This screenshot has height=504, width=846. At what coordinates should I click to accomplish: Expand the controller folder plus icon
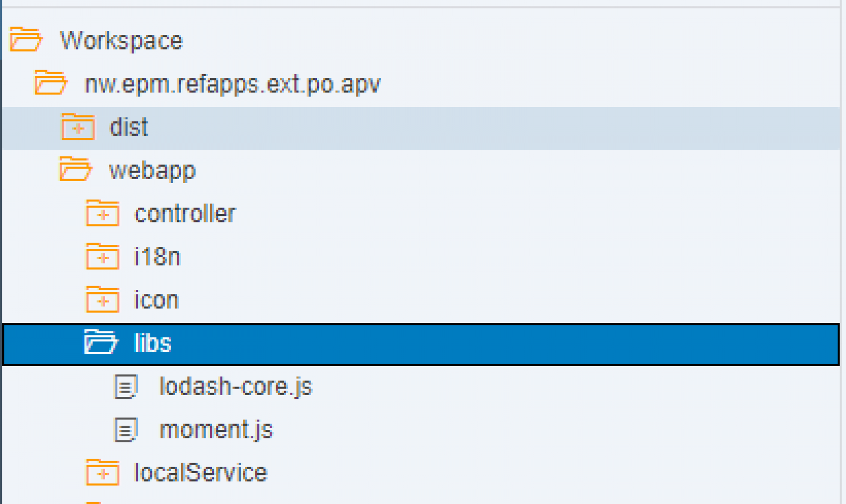click(103, 214)
